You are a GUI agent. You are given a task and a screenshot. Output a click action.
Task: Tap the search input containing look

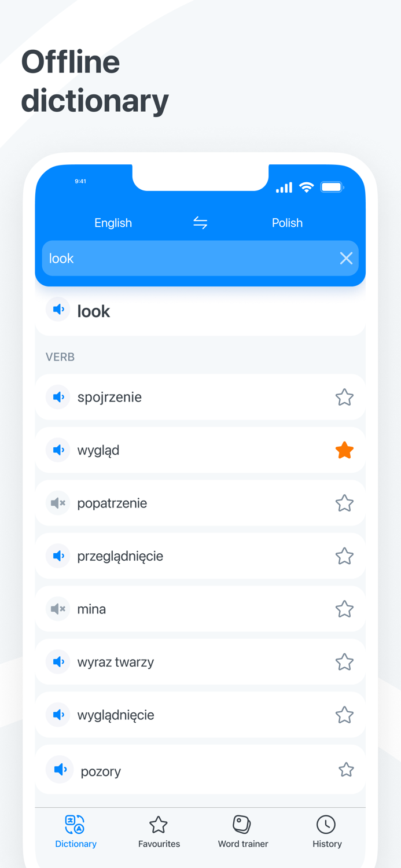[x=174, y=258]
